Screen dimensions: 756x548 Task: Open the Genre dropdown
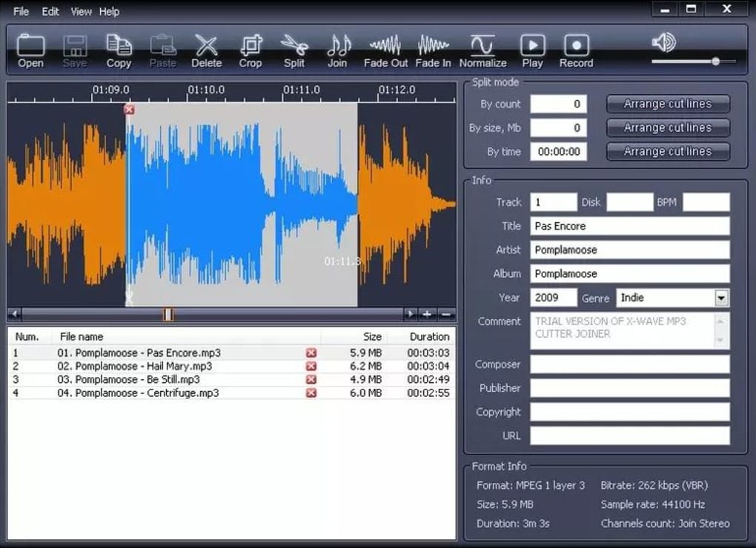[721, 298]
